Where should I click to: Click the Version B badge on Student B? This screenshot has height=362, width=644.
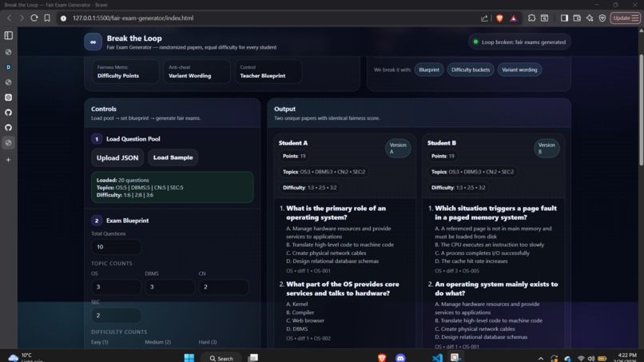point(547,149)
